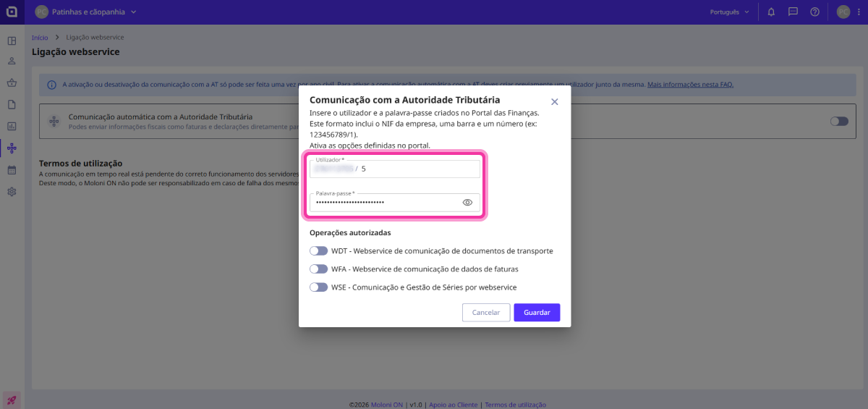This screenshot has width=868, height=409.
Task: Click the rocket icon at sidebar bottom
Action: [12, 400]
